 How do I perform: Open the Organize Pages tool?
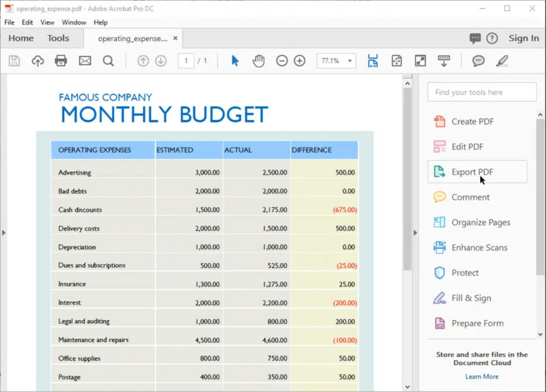pyautogui.click(x=481, y=222)
